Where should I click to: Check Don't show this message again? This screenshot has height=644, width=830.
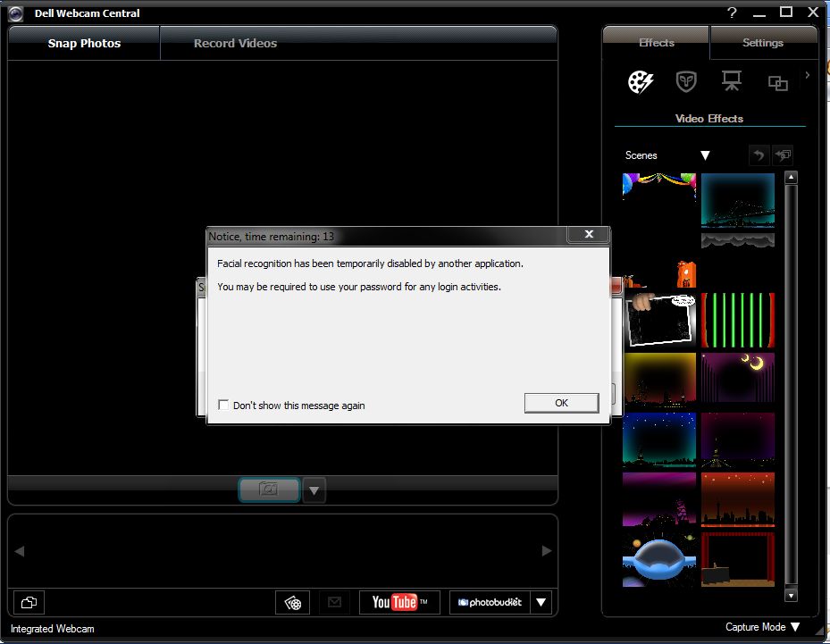[x=223, y=405]
